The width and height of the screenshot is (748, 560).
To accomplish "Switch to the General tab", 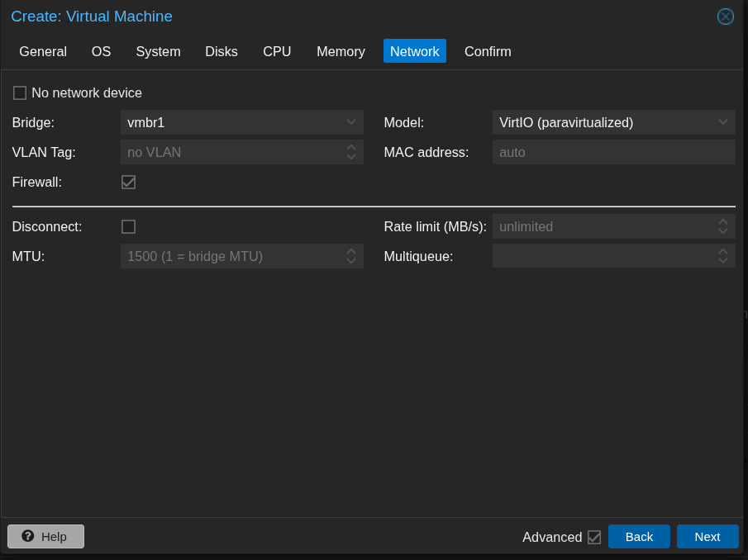I will pos(43,51).
